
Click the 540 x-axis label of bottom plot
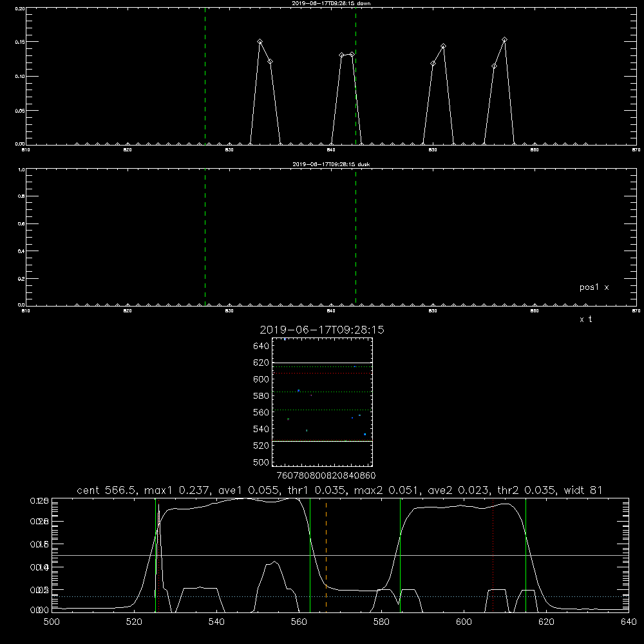click(x=216, y=622)
